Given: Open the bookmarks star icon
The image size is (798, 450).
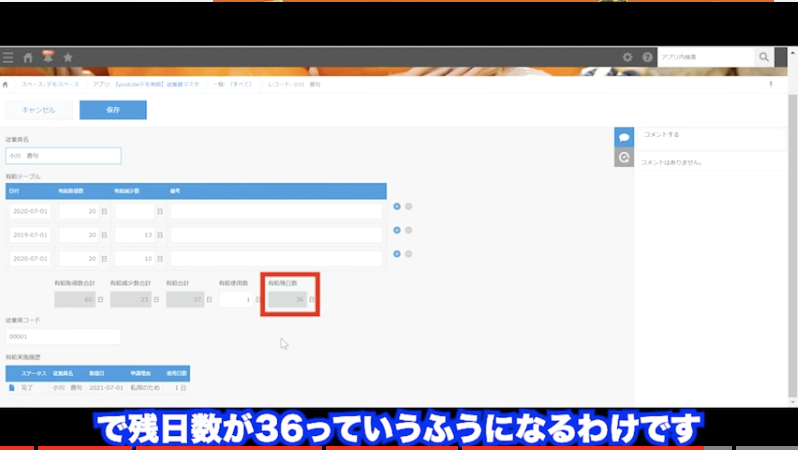Looking at the screenshot, I should point(68,58).
